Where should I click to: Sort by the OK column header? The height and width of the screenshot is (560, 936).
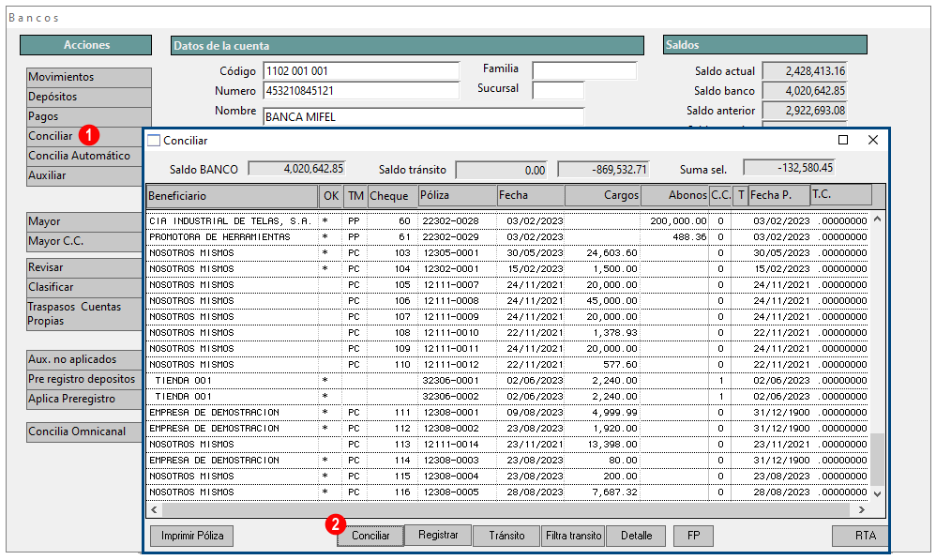coord(331,196)
